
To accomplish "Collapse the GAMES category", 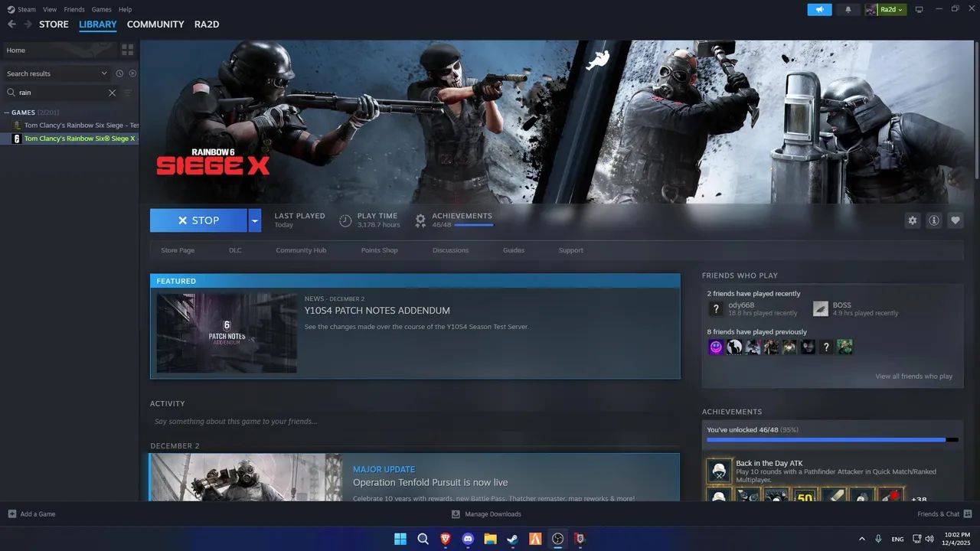I will 7,112.
